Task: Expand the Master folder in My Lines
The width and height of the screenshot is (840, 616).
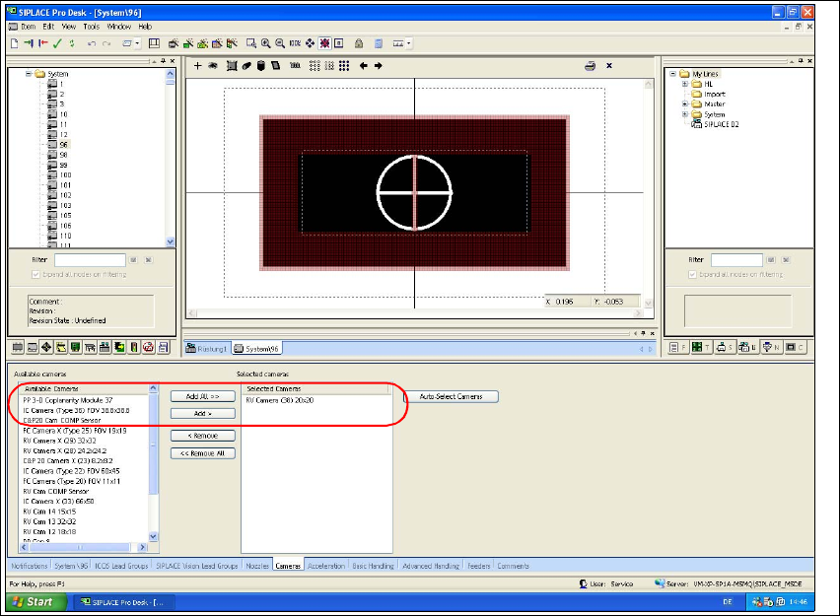Action: [x=684, y=104]
